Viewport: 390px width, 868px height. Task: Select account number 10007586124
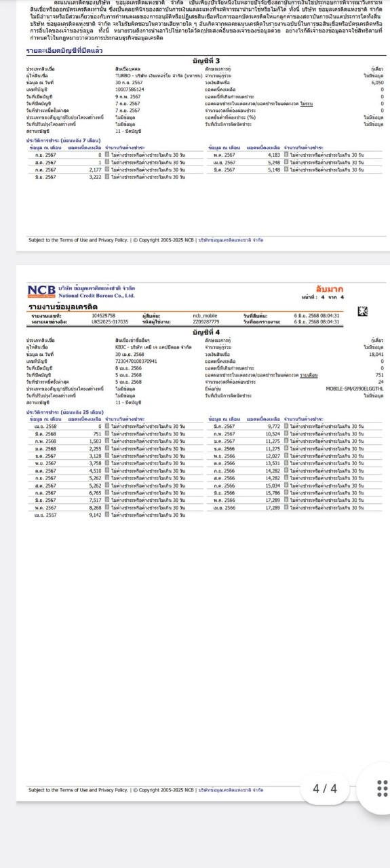click(x=130, y=89)
